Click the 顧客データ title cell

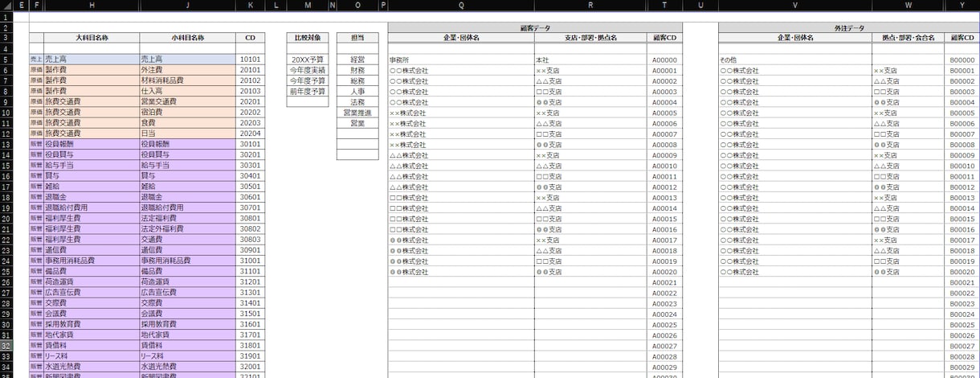(535, 27)
